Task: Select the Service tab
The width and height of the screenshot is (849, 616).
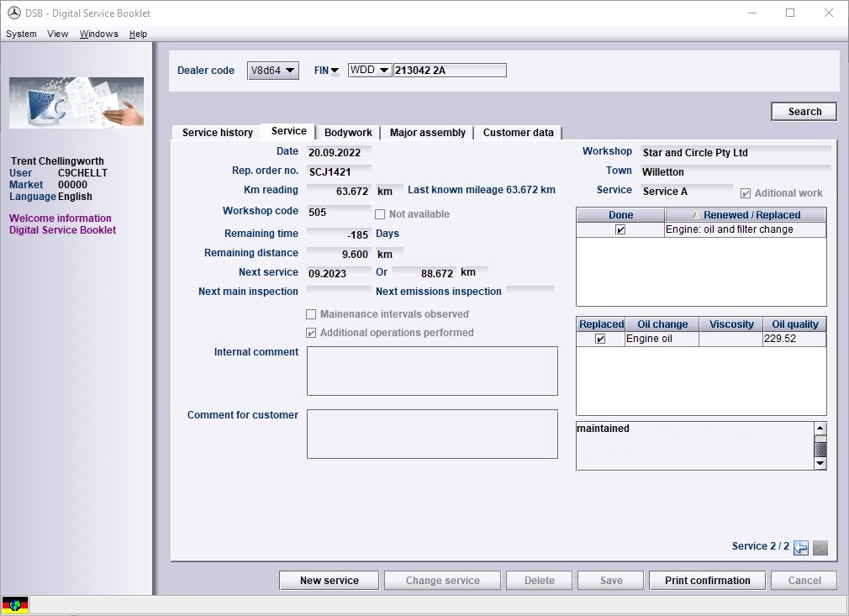Action: tap(288, 131)
